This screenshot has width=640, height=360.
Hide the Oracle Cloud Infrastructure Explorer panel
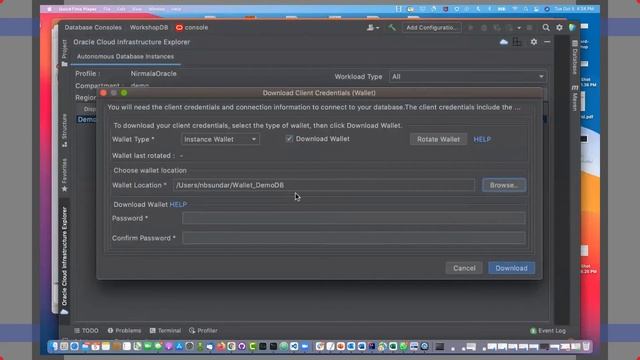tap(547, 42)
